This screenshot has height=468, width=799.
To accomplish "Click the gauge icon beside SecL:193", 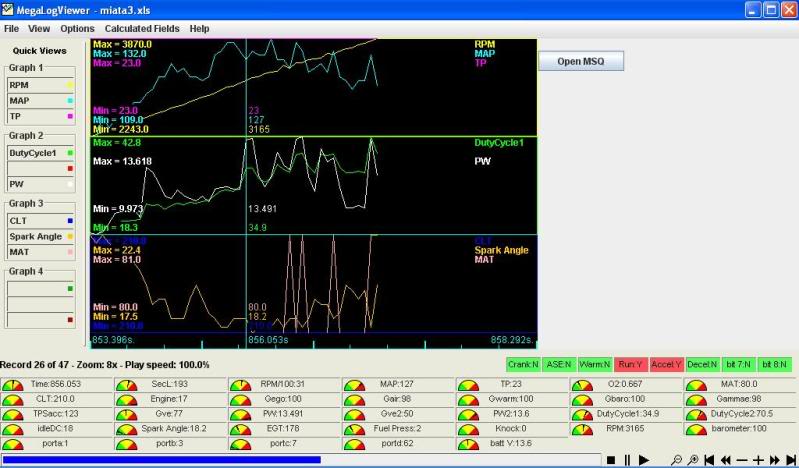I will (x=126, y=386).
